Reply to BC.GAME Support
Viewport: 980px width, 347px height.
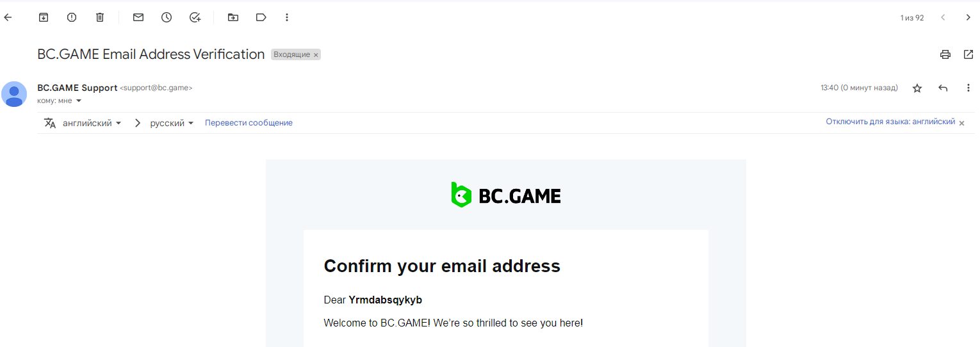[x=943, y=88]
